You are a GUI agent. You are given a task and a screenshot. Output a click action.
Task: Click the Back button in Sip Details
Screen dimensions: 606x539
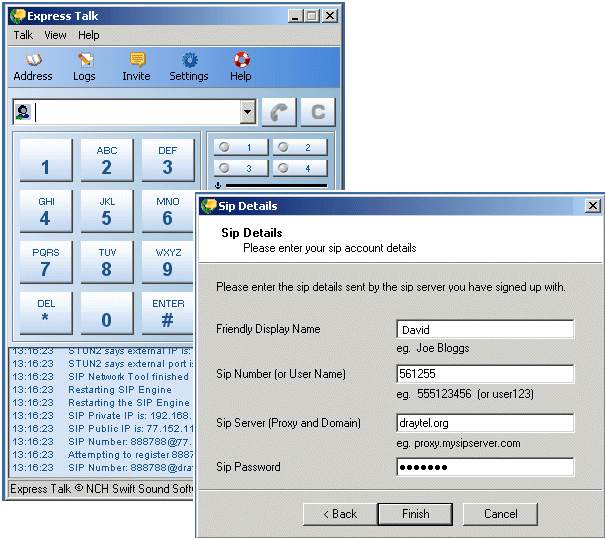[x=340, y=514]
